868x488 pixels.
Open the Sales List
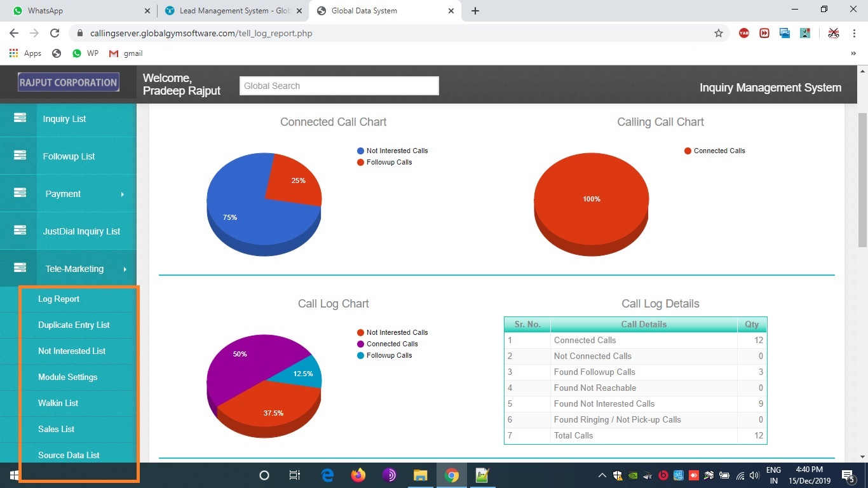coord(56,429)
